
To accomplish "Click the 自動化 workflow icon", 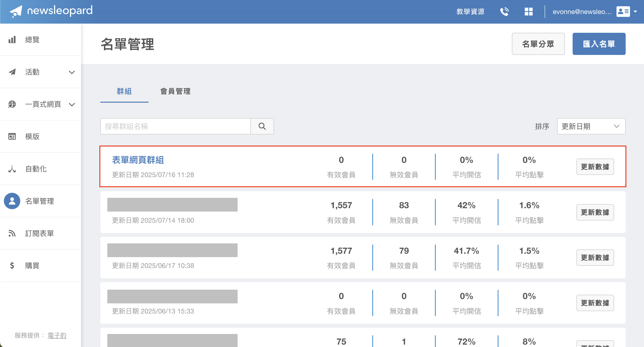I will [x=12, y=169].
